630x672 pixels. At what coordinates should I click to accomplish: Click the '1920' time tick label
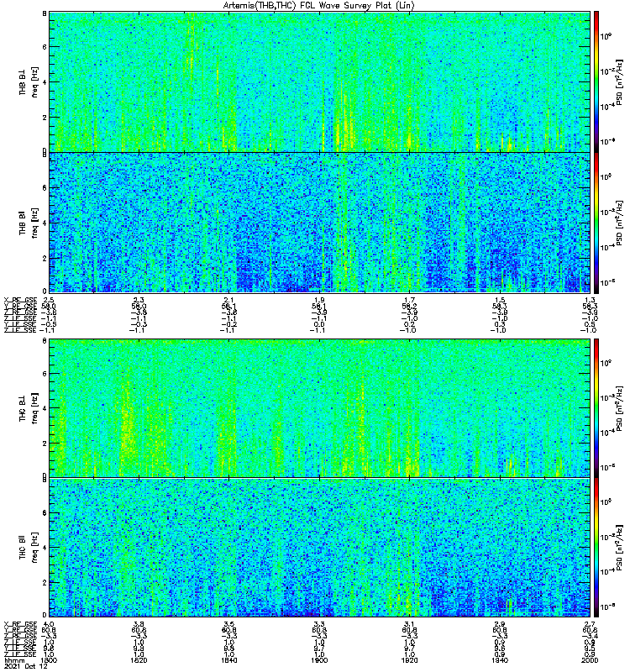tap(409, 660)
